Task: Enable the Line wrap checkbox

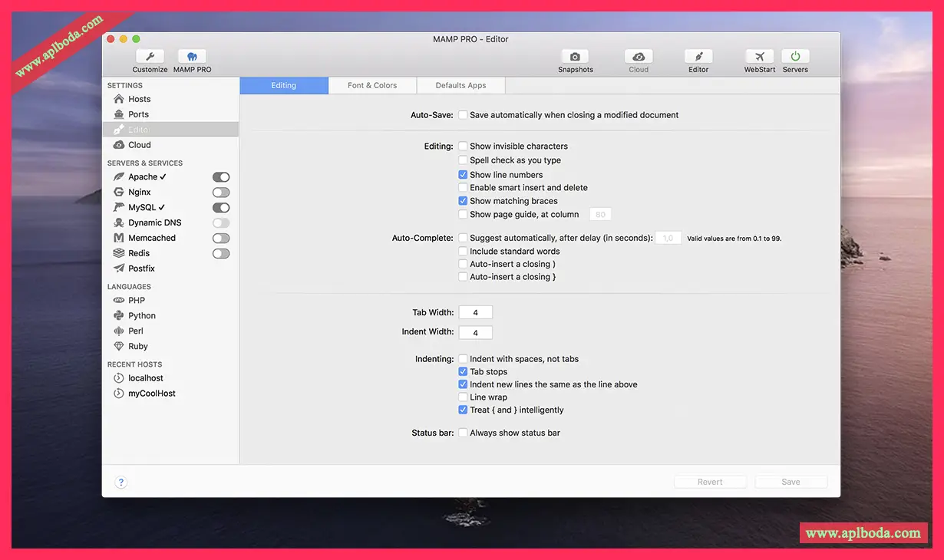Action: 463,397
